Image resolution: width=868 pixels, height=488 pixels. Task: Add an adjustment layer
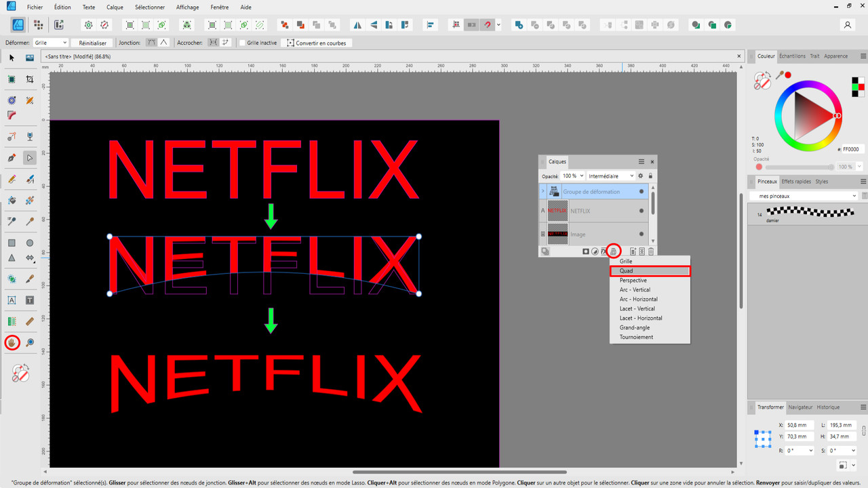[595, 251]
